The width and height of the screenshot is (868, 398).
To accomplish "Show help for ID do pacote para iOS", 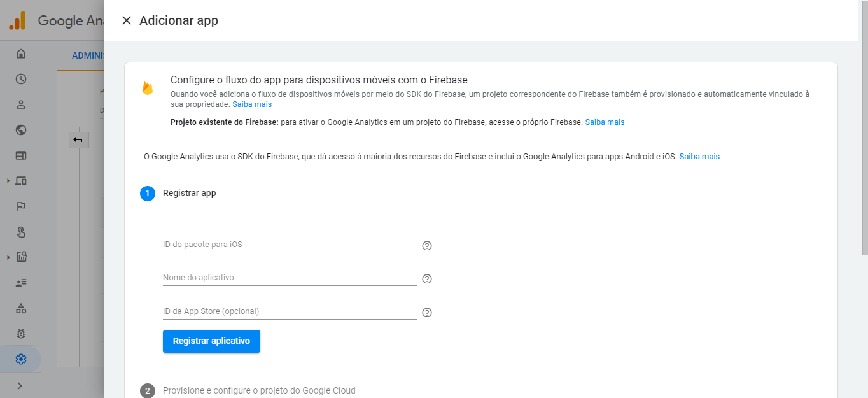I will [427, 246].
